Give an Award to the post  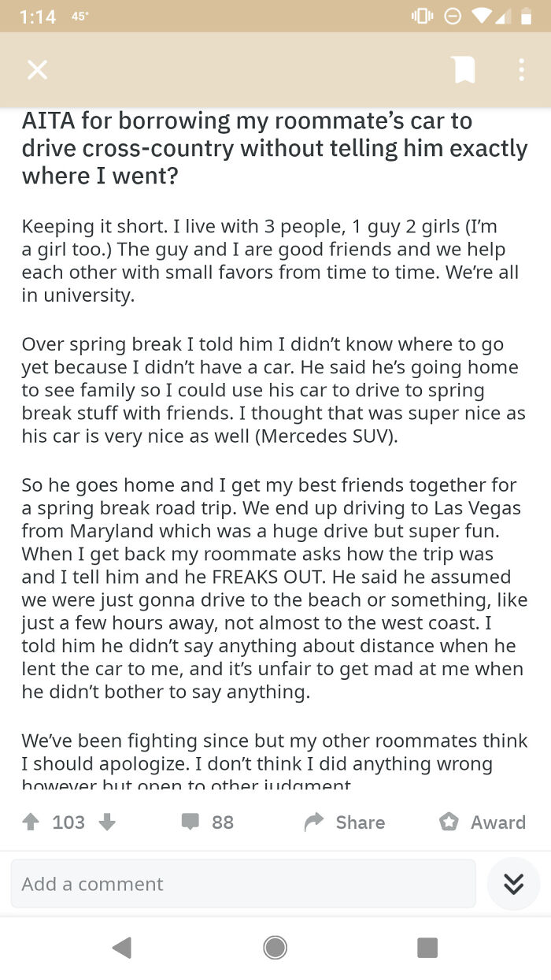click(x=449, y=822)
